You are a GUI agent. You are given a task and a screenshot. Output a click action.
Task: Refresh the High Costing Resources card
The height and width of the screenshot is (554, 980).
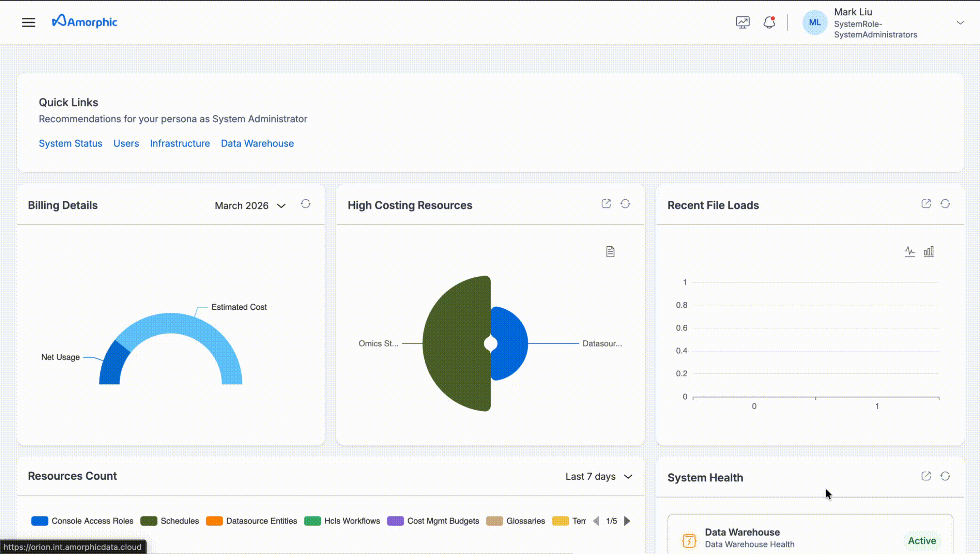click(x=625, y=204)
